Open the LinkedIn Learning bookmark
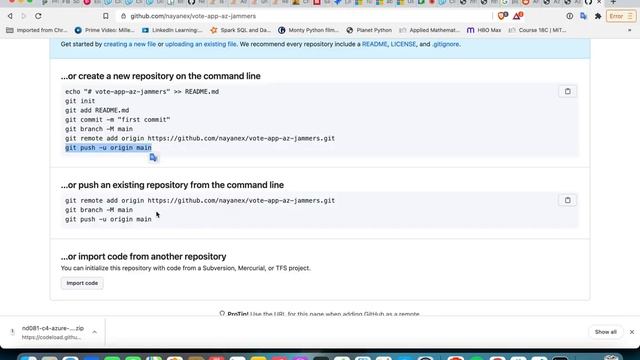Viewport: 640px width, 360px height. click(172, 30)
